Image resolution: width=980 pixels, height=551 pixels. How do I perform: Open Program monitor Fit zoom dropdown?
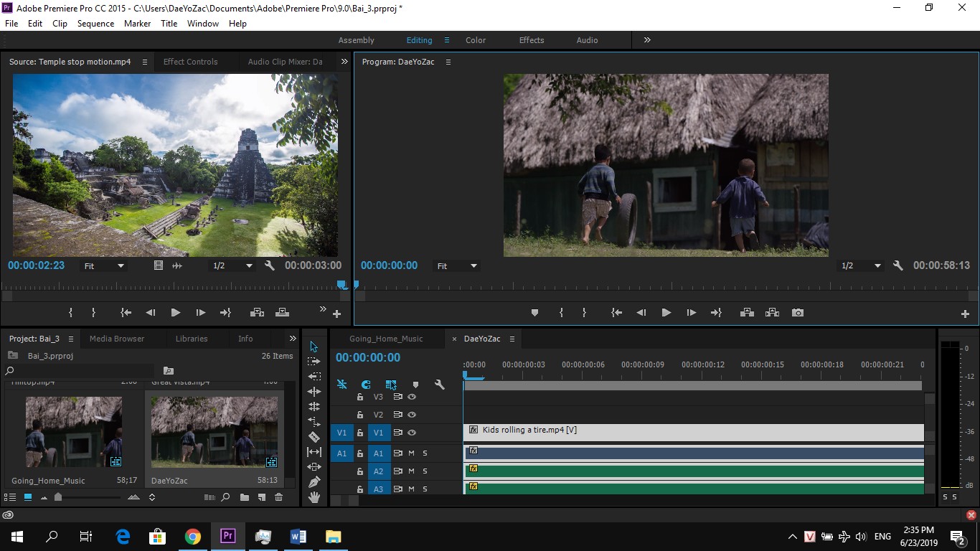click(457, 265)
